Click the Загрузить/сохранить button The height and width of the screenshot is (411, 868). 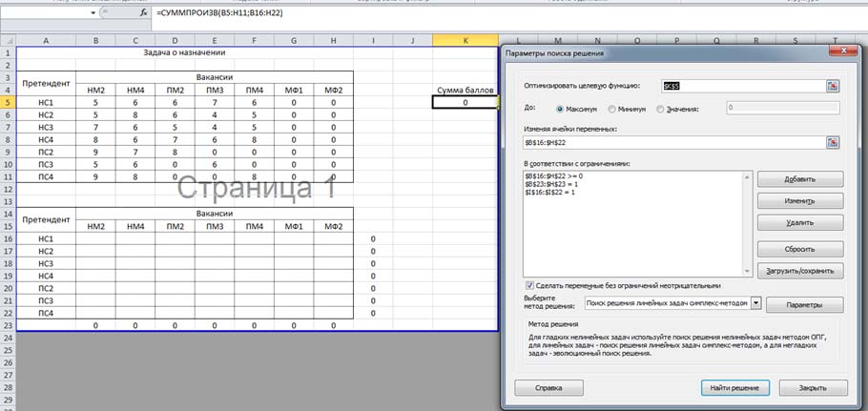click(x=800, y=271)
